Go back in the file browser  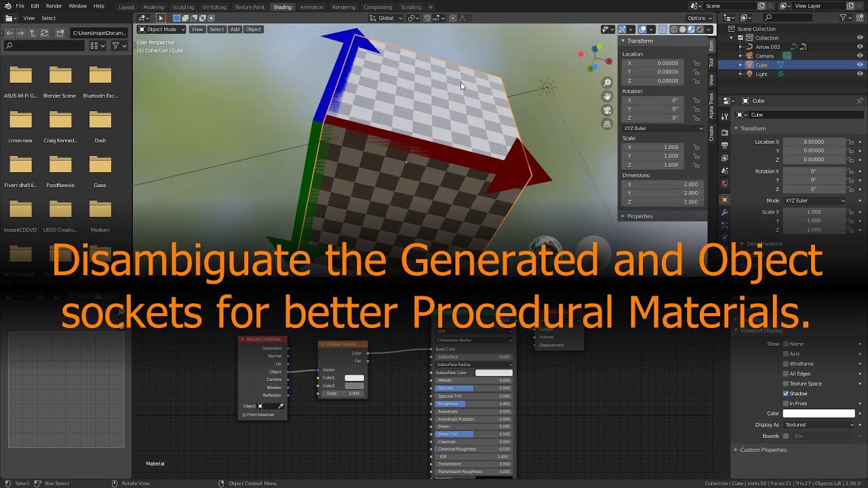[9, 33]
